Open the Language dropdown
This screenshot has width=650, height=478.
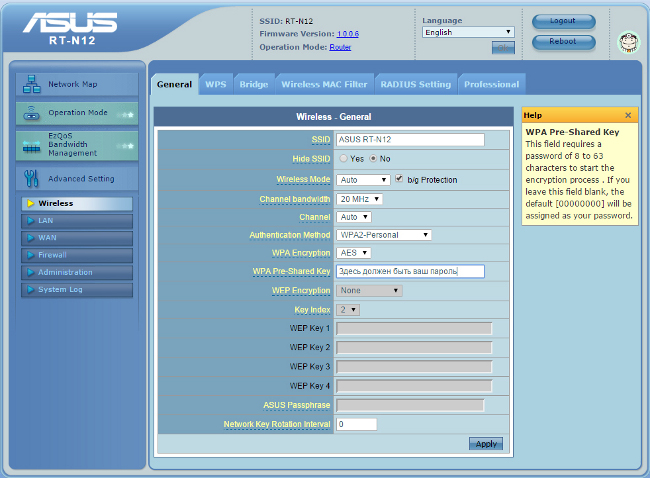pyautogui.click(x=468, y=32)
